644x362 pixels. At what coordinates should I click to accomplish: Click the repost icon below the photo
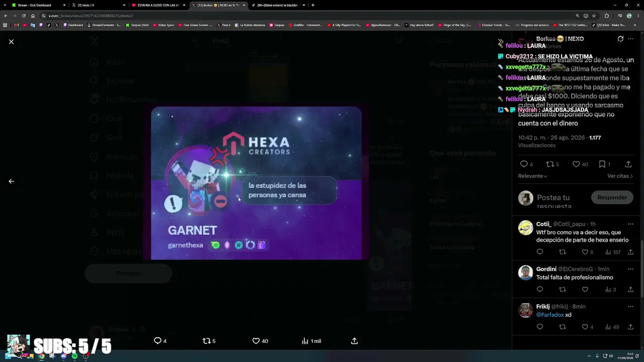(x=206, y=341)
